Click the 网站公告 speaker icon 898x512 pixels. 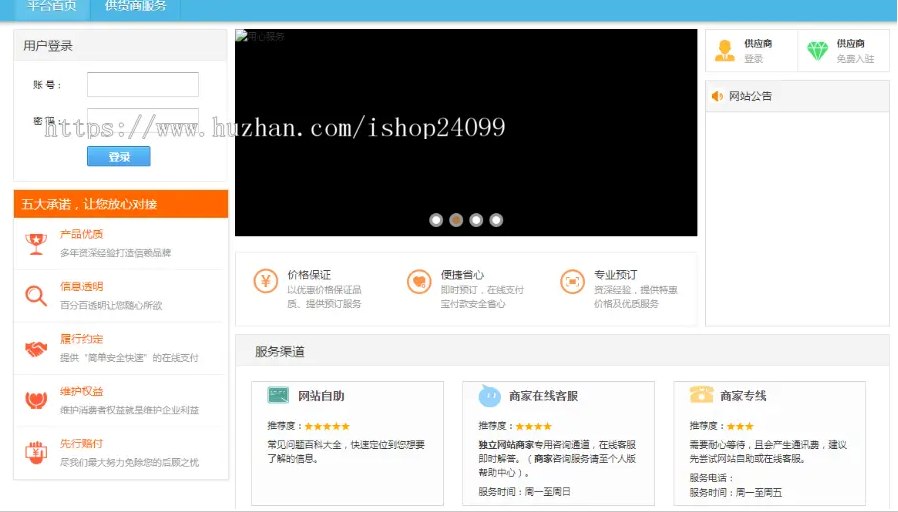click(x=717, y=96)
